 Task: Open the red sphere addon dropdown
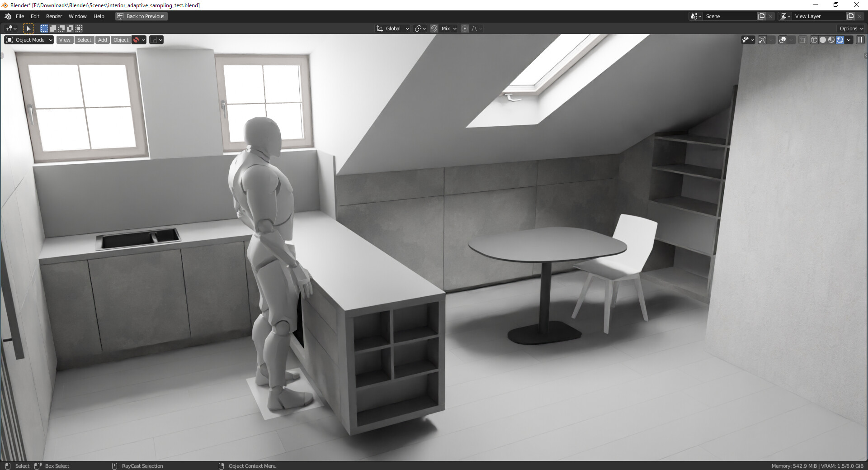pyautogui.click(x=139, y=40)
